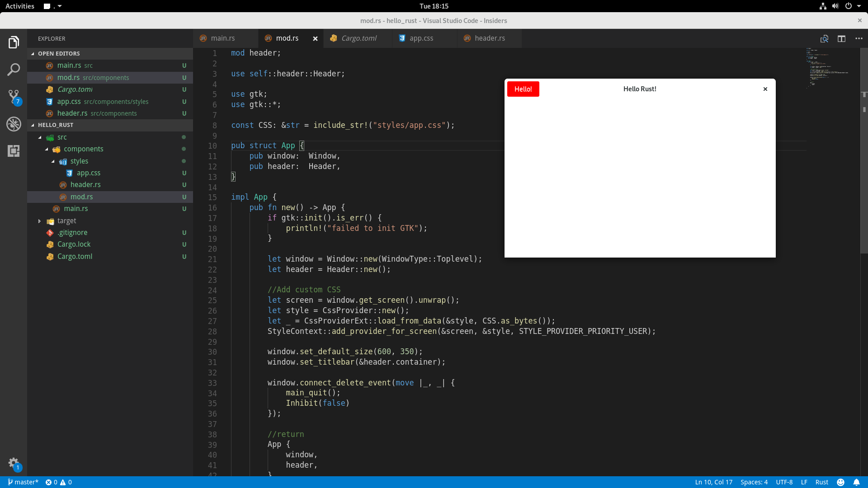
Task: Select mod.rs in the components folder
Action: 110,197
